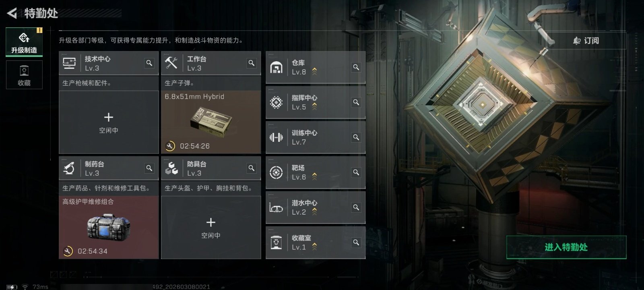Click the 订阅 subscribe button

click(586, 41)
